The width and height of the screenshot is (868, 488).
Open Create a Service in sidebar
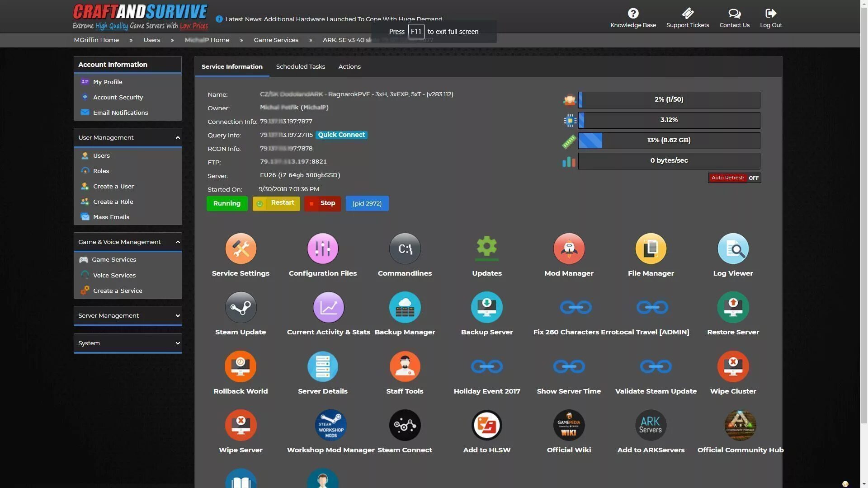(118, 291)
